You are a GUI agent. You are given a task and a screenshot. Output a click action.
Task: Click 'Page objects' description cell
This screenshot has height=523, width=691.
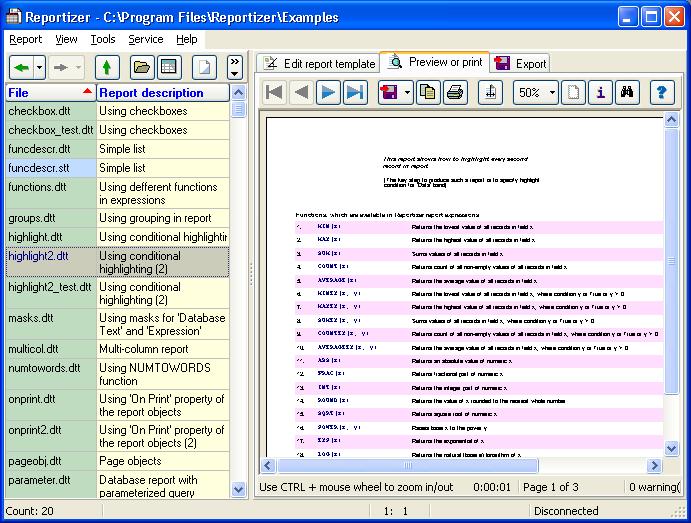163,461
